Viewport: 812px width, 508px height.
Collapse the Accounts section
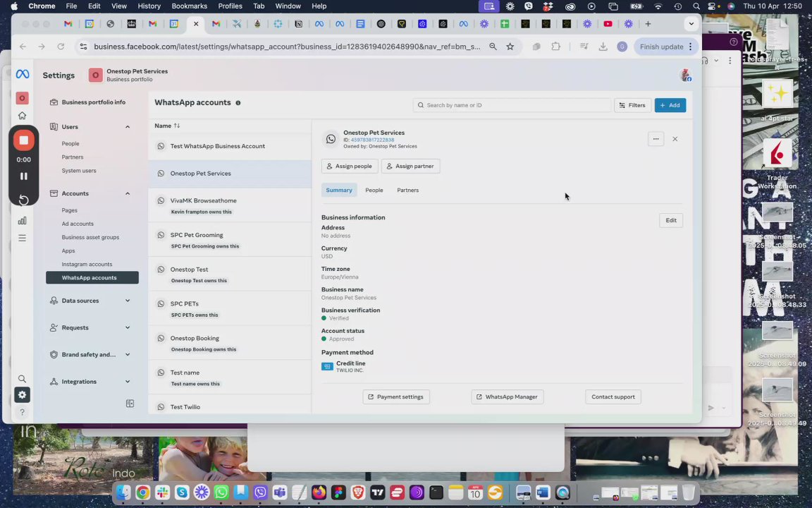[x=128, y=194]
